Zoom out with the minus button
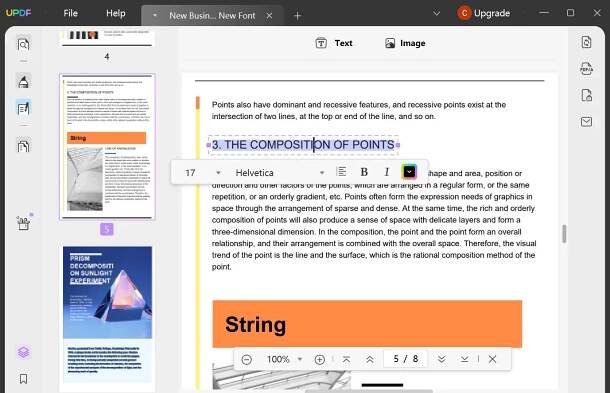This screenshot has height=393, width=610. (x=246, y=359)
